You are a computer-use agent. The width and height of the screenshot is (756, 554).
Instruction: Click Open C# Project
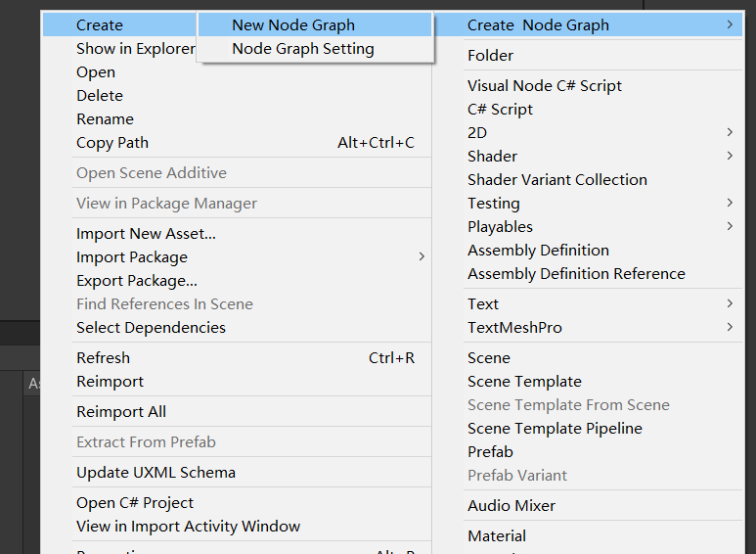(237, 503)
